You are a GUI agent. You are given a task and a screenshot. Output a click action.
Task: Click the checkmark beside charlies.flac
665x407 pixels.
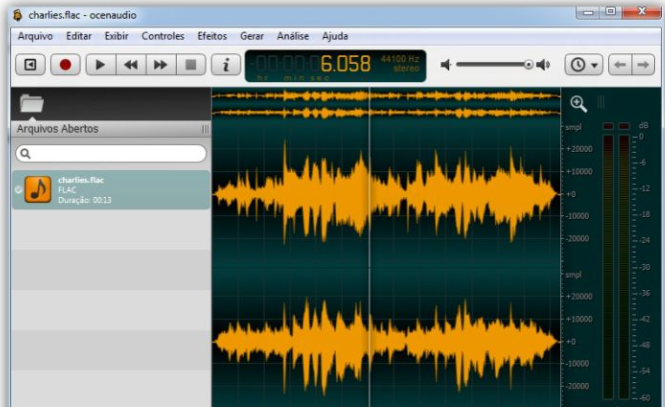18,190
